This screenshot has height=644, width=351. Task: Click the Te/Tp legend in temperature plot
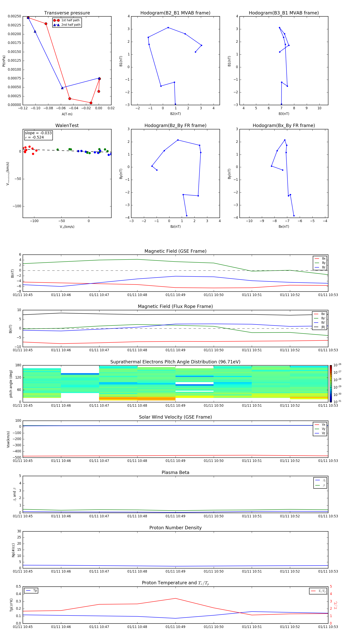[x=318, y=591]
